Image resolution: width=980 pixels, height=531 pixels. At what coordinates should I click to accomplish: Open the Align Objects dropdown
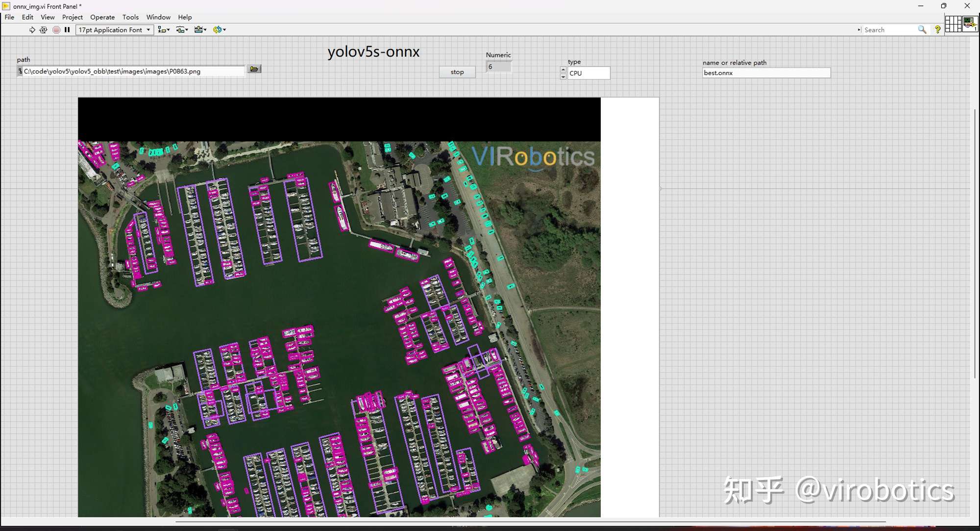click(x=164, y=30)
